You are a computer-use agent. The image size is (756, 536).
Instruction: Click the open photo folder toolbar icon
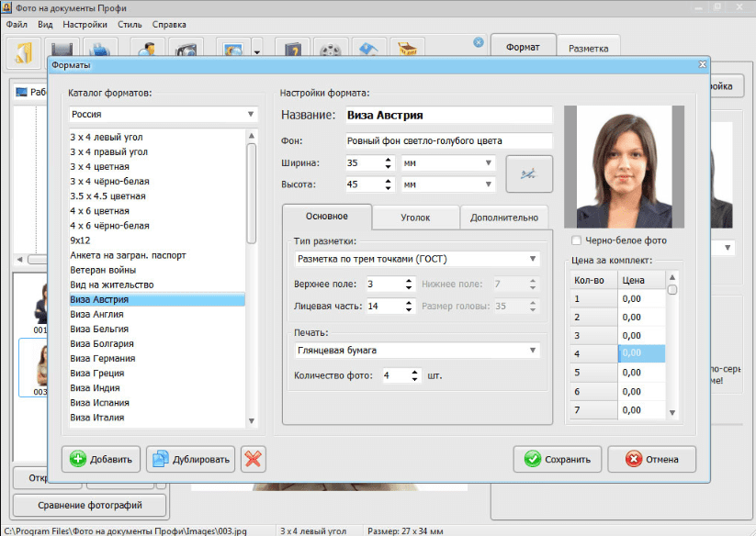coord(24,50)
